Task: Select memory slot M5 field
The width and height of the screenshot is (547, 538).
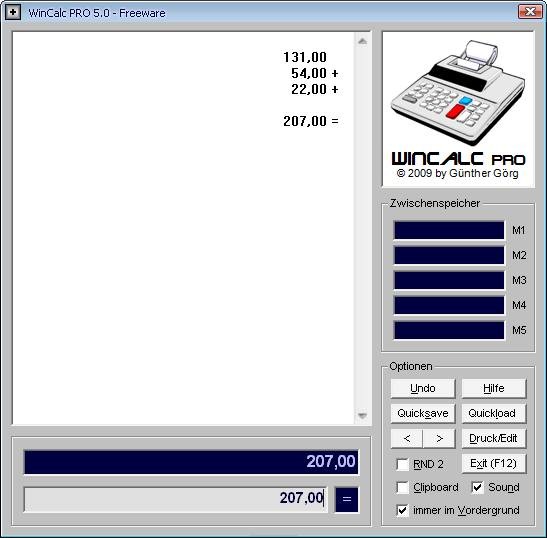Action: [x=449, y=330]
